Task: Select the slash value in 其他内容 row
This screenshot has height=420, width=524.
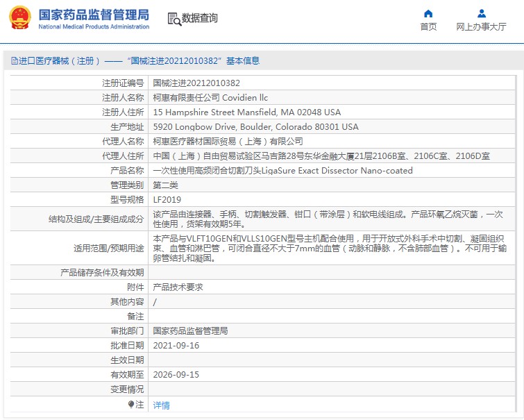Action: click(155, 302)
